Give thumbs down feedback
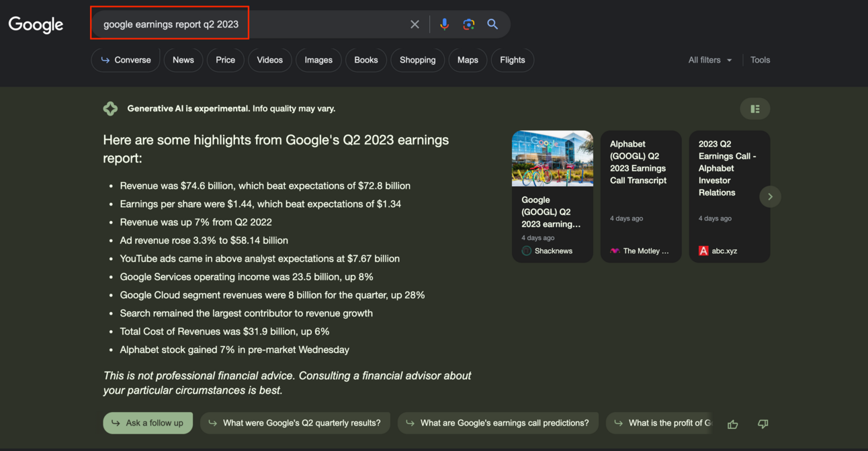Screen dimensions: 868x451 pos(763,424)
